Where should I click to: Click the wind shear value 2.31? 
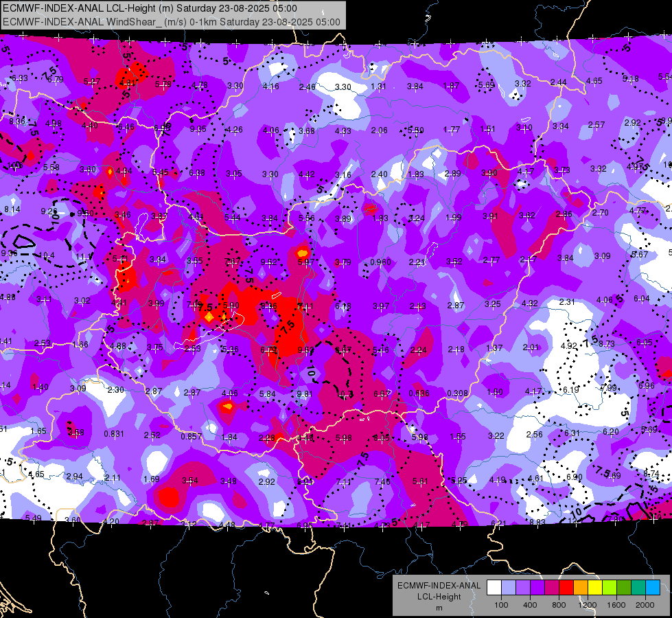point(566,302)
